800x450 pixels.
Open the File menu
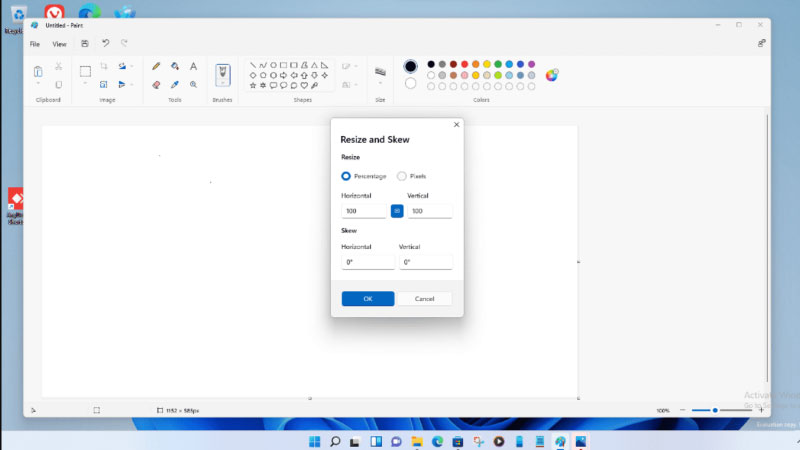coord(35,44)
